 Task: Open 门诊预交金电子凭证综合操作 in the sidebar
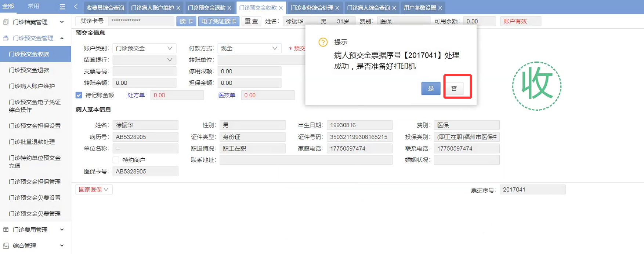point(35,106)
